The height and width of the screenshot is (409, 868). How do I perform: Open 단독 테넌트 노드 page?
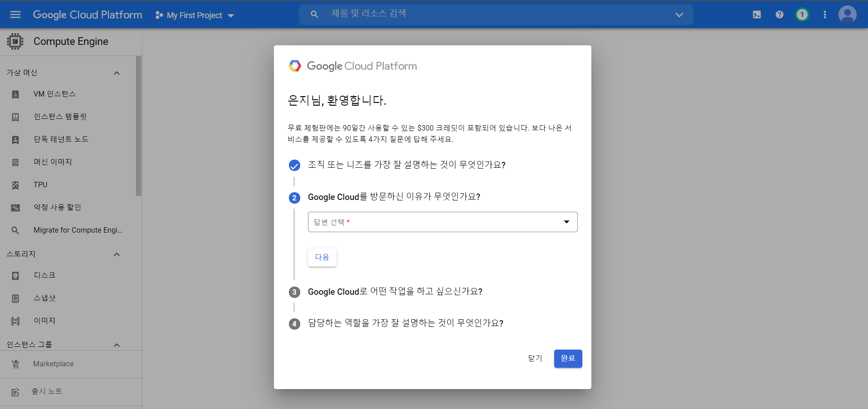[61, 139]
